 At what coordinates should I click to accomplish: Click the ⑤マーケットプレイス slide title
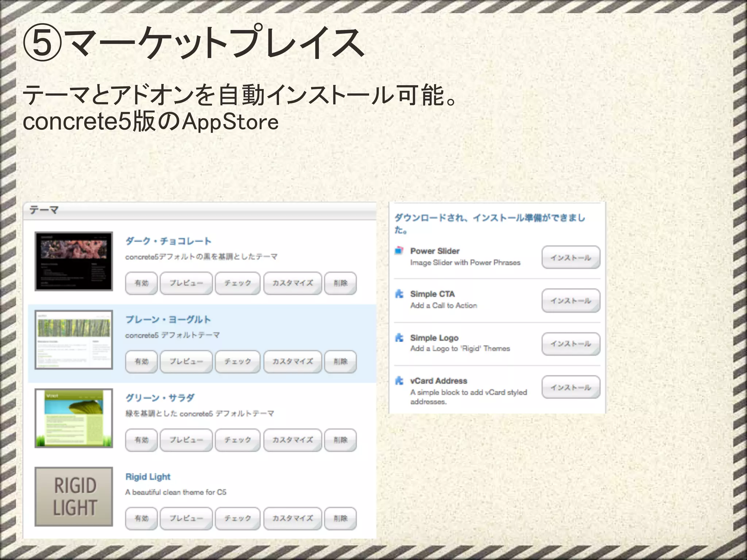(194, 42)
